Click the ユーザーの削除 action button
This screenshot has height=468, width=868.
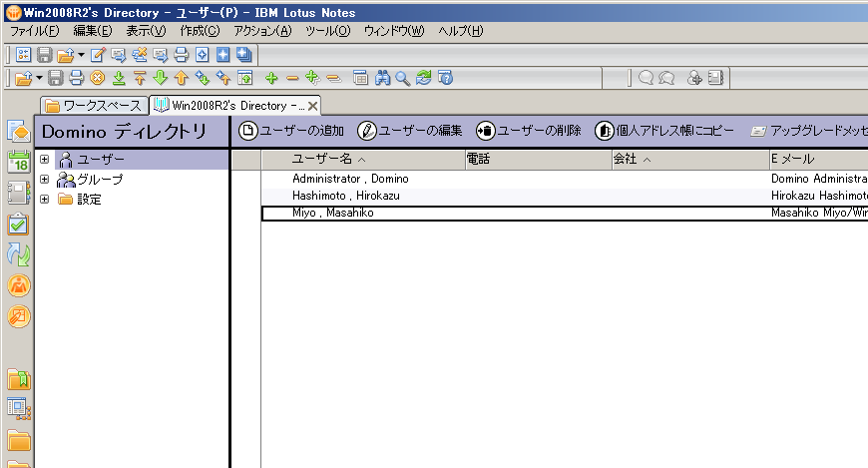click(x=529, y=131)
